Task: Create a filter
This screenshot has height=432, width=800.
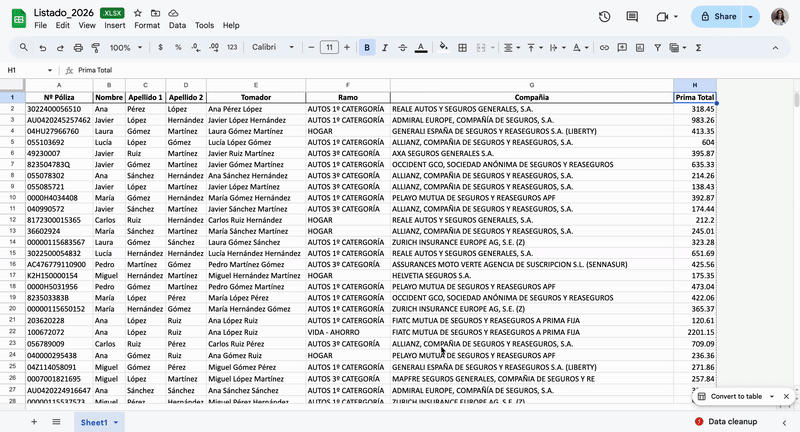Action: (658, 47)
